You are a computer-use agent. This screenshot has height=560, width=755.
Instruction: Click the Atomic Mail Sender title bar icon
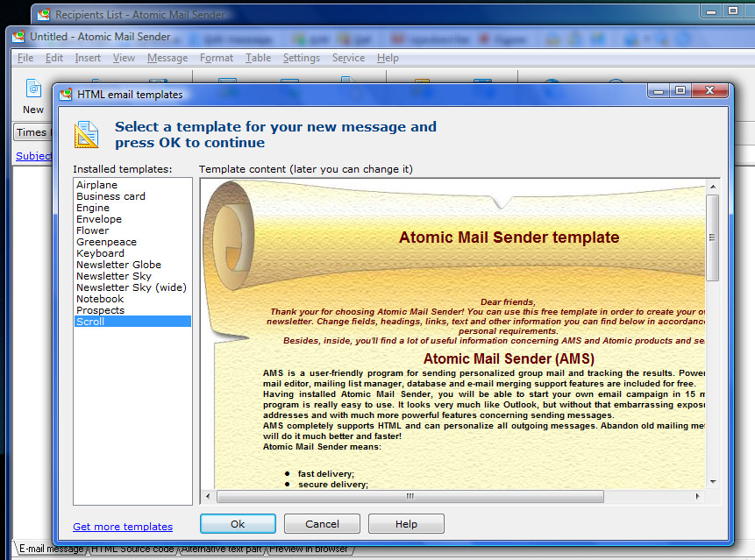tap(18, 37)
